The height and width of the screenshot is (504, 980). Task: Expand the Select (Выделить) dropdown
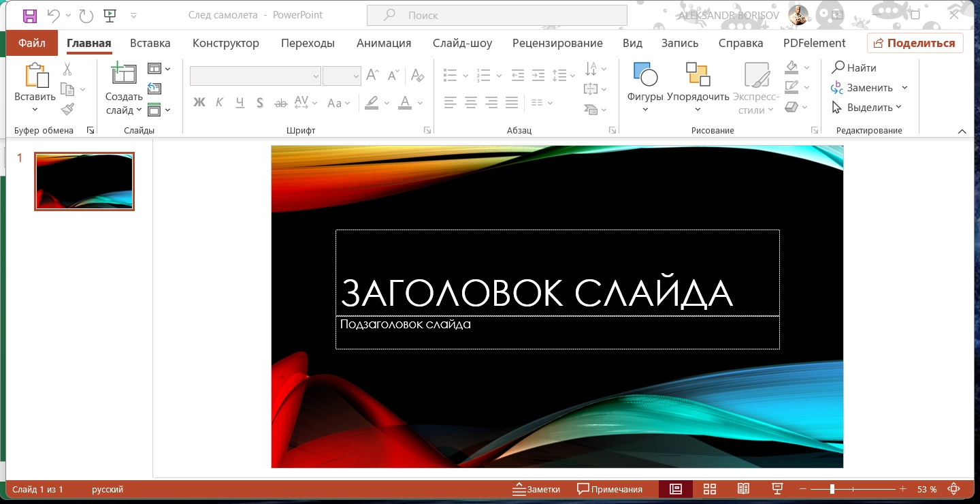(898, 107)
